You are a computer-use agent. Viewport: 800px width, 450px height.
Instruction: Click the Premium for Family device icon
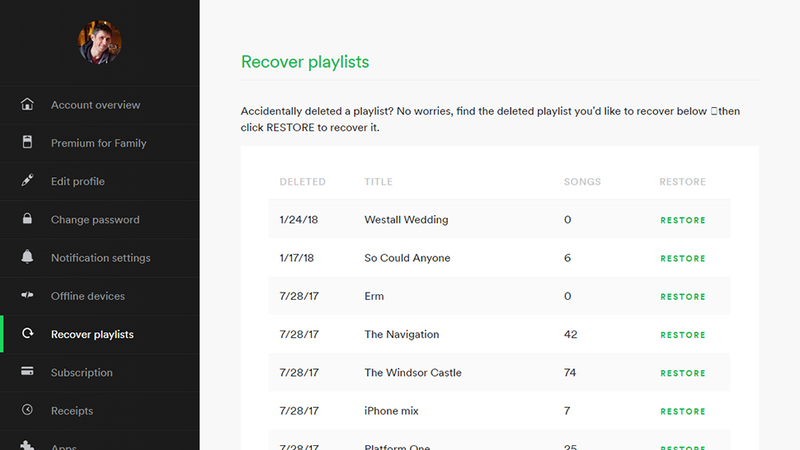pos(27,142)
